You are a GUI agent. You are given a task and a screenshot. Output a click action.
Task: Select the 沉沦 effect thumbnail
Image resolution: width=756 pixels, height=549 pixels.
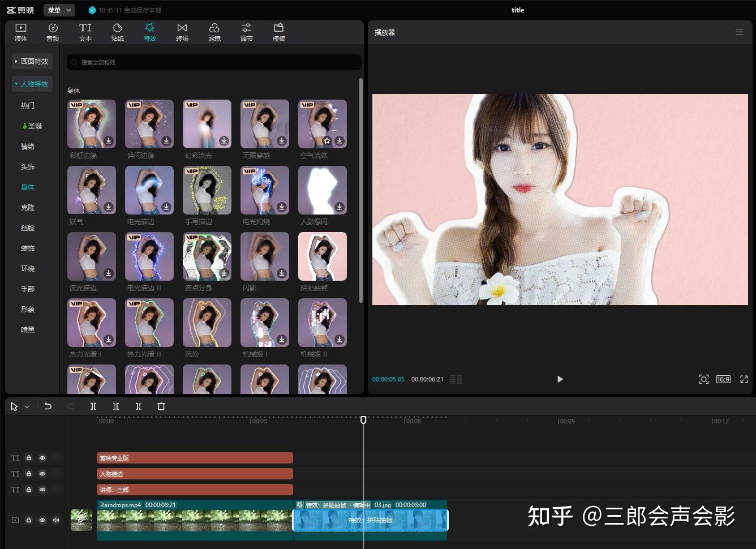(207, 323)
